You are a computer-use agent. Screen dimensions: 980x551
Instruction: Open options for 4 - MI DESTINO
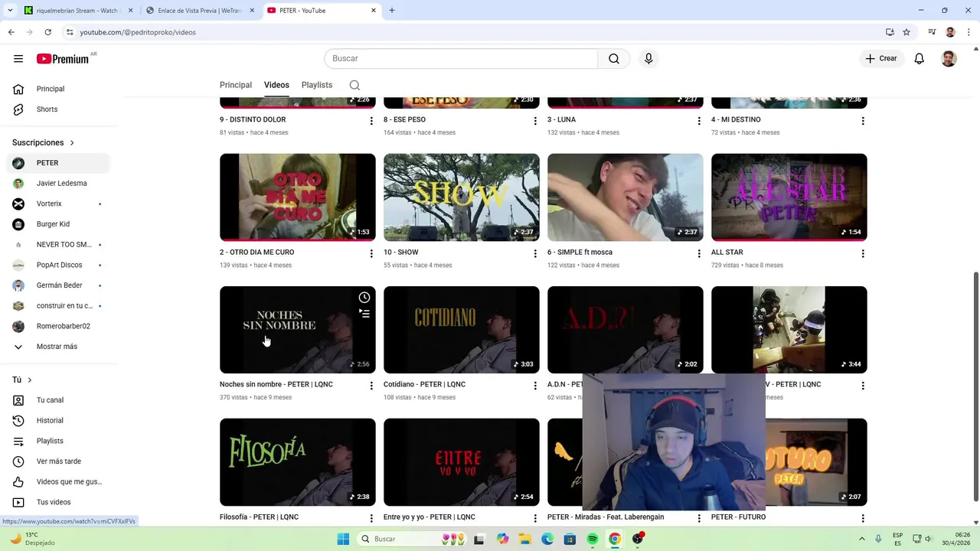pos(863,121)
